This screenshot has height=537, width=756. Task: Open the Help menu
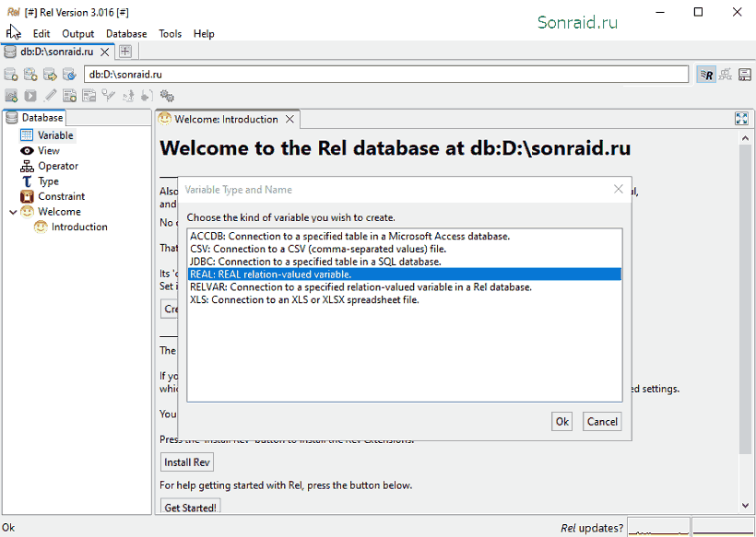click(x=204, y=34)
